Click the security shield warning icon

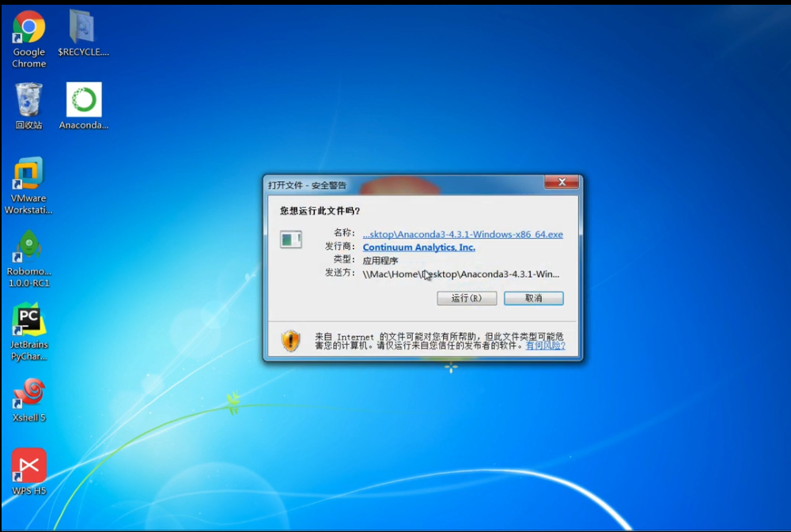pos(290,341)
